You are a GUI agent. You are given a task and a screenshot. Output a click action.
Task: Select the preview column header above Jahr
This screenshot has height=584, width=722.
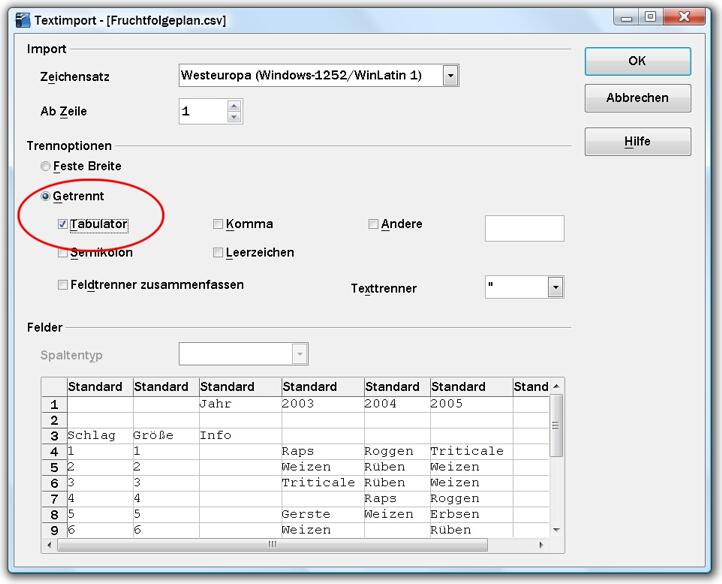pos(239,387)
